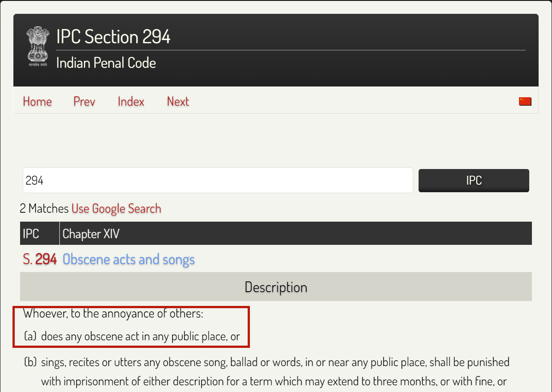Open the Obscene acts and songs link

tap(129, 260)
